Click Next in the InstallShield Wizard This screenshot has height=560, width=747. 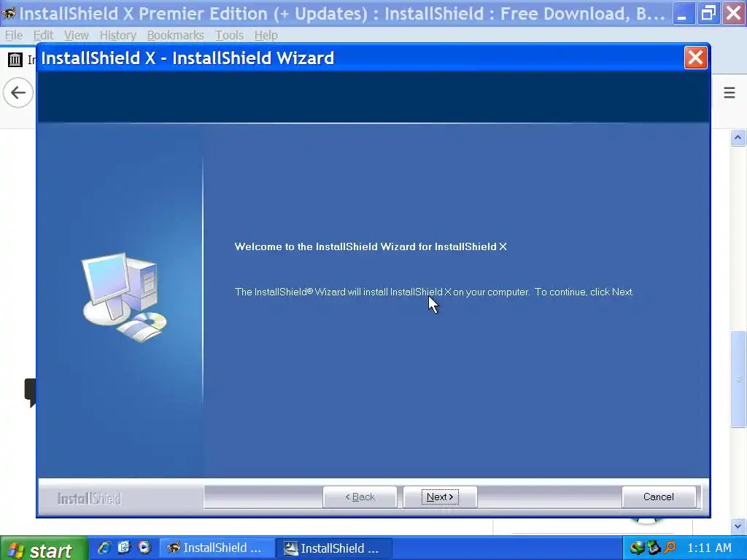pos(440,497)
